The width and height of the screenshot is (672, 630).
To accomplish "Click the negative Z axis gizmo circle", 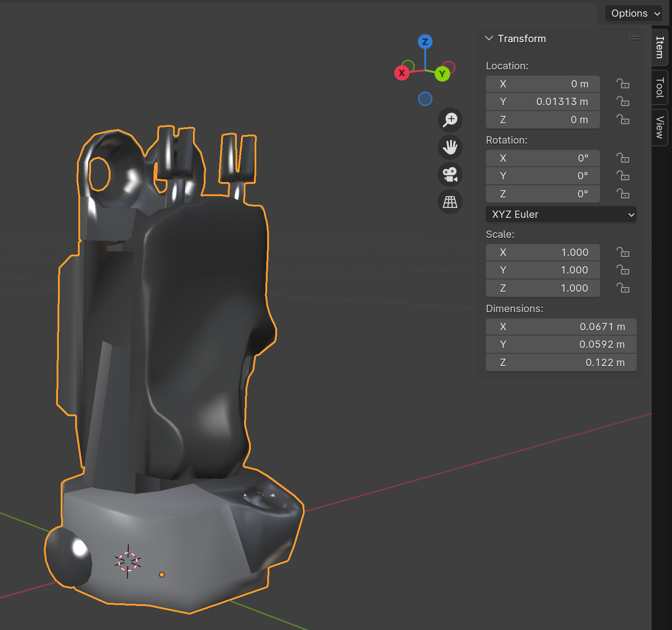I will pyautogui.click(x=425, y=99).
